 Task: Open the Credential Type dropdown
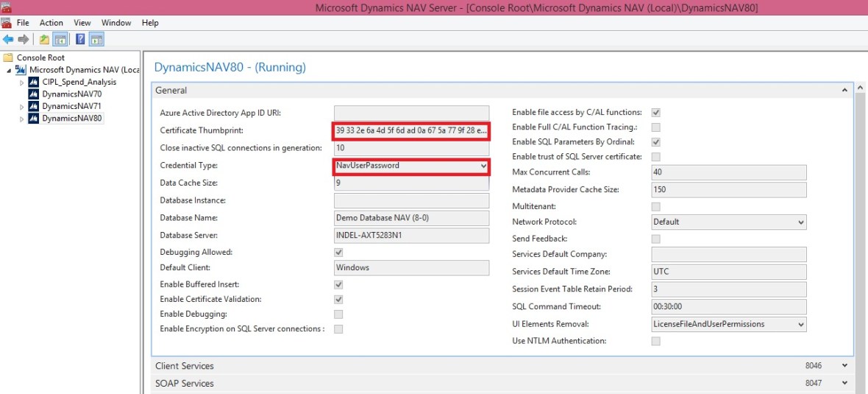tap(483, 166)
